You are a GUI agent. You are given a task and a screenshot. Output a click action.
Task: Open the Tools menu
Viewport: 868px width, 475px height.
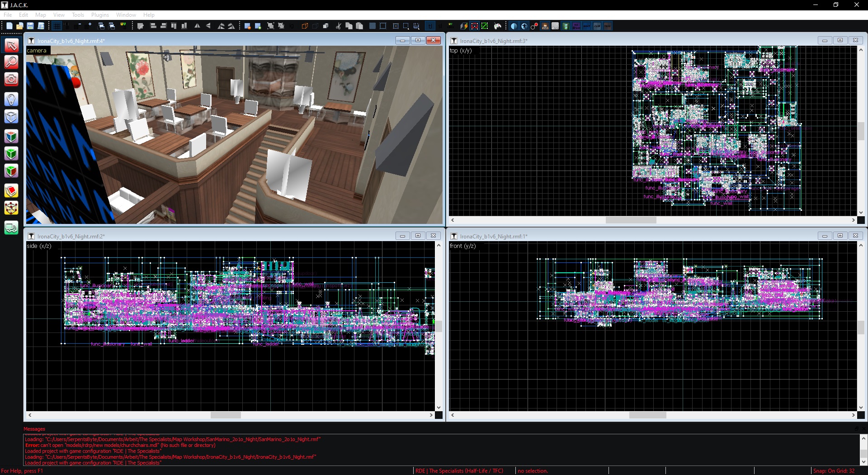(x=78, y=15)
